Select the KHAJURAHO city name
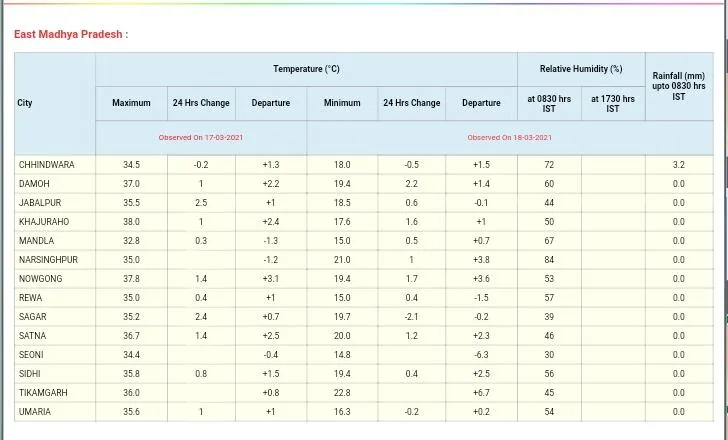Viewport: 728px width, 440px height. pos(44,222)
